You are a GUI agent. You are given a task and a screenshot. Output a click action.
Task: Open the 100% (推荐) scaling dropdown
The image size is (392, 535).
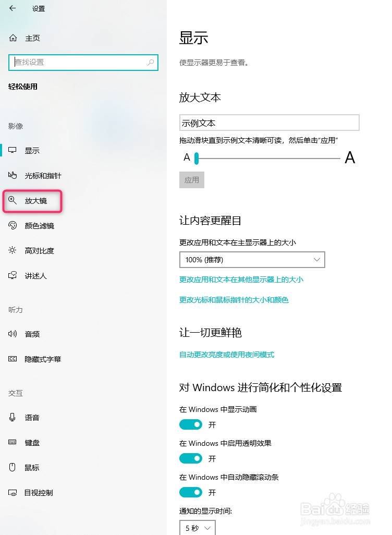(252, 259)
